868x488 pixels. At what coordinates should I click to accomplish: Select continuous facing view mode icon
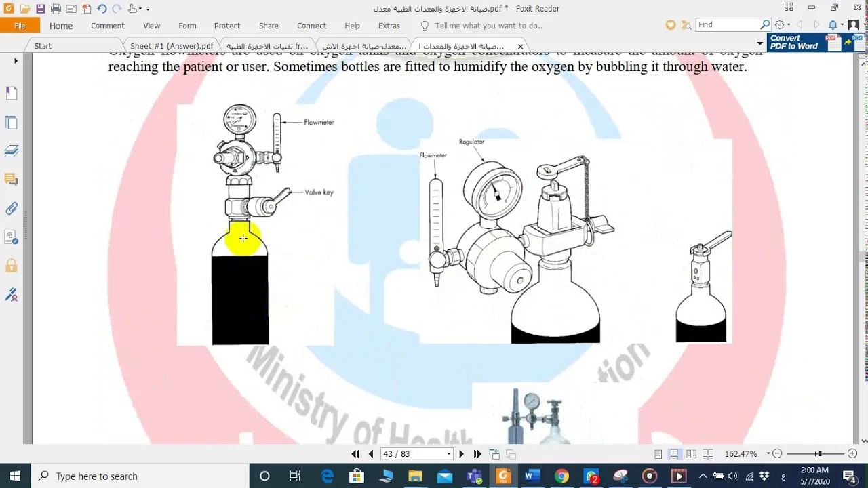pos(707,454)
